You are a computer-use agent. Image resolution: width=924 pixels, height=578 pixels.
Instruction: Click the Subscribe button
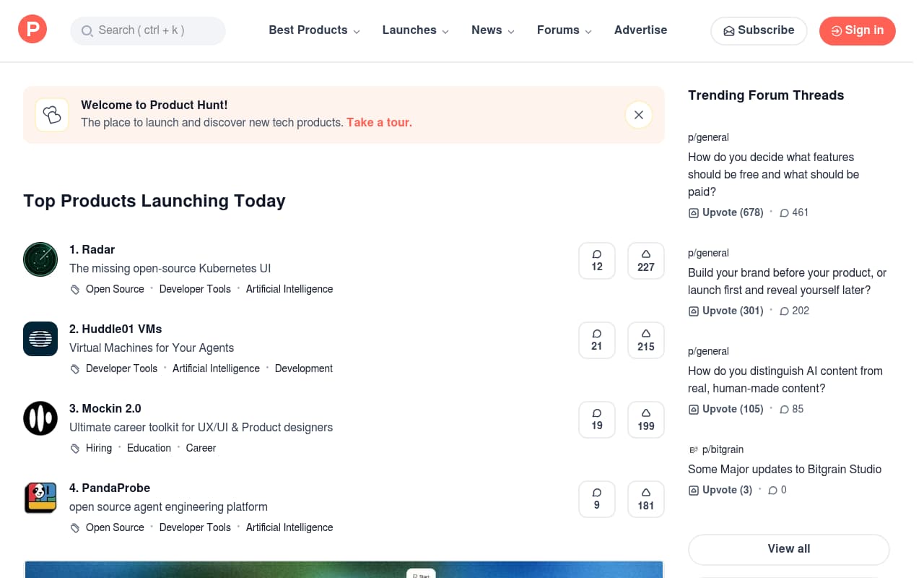pyautogui.click(x=759, y=30)
